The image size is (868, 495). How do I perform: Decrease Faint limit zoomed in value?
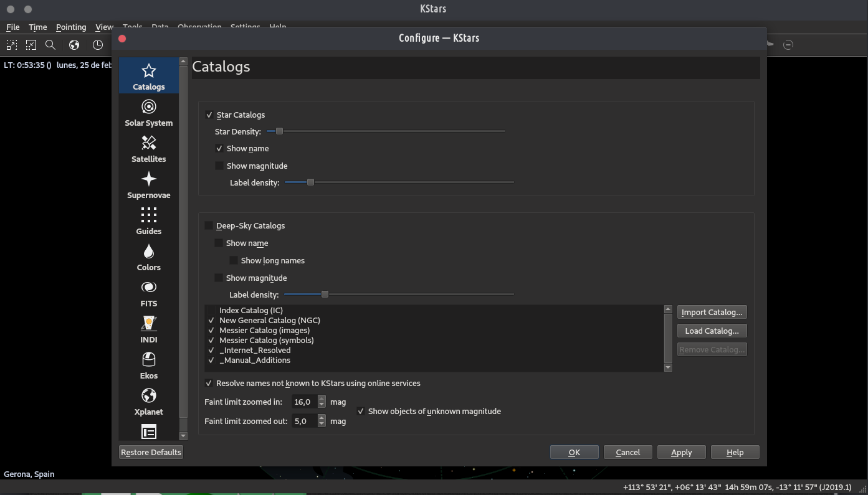[322, 405]
